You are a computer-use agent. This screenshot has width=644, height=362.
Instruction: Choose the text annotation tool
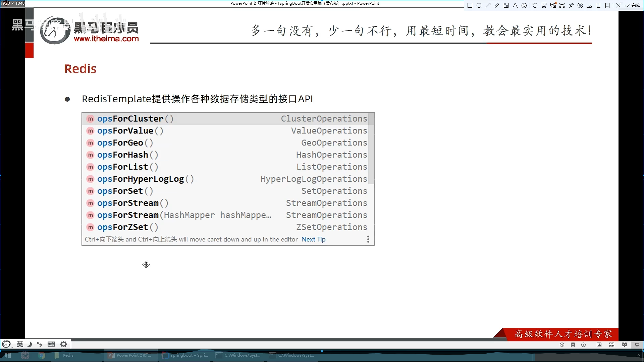[x=515, y=5]
